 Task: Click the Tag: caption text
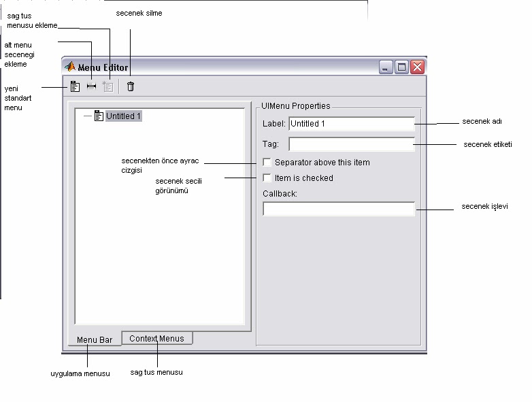(270, 144)
